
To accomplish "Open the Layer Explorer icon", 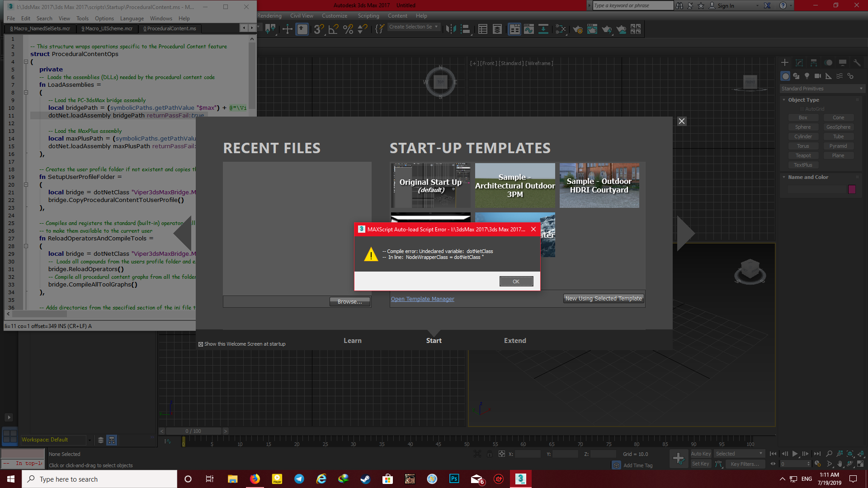I will (x=497, y=29).
